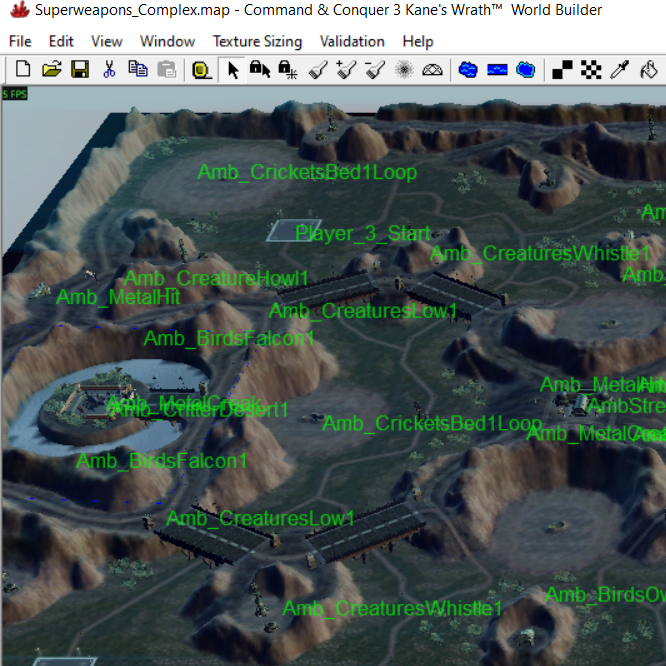Open the Help menu
Image resolution: width=666 pixels, height=666 pixels.
click(418, 41)
